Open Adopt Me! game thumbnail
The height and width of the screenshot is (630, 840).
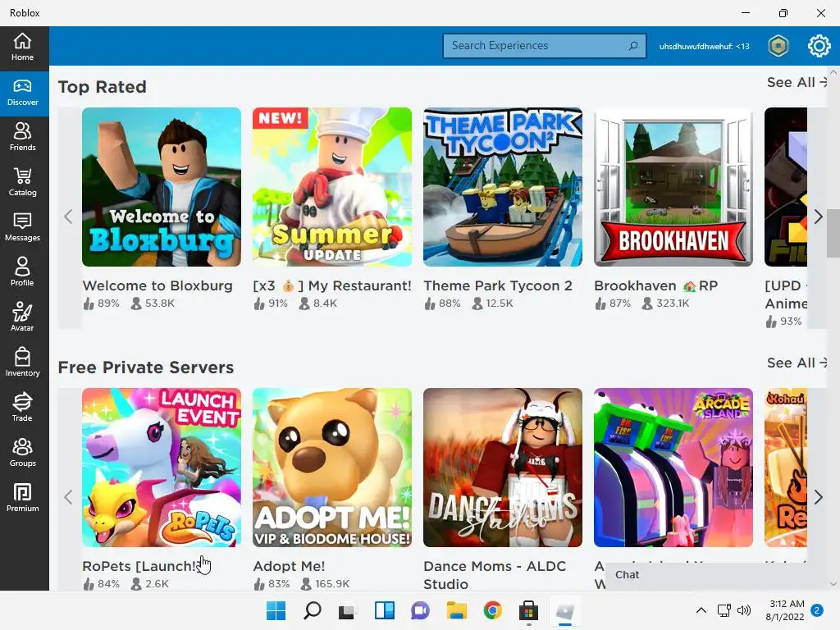pyautogui.click(x=332, y=468)
